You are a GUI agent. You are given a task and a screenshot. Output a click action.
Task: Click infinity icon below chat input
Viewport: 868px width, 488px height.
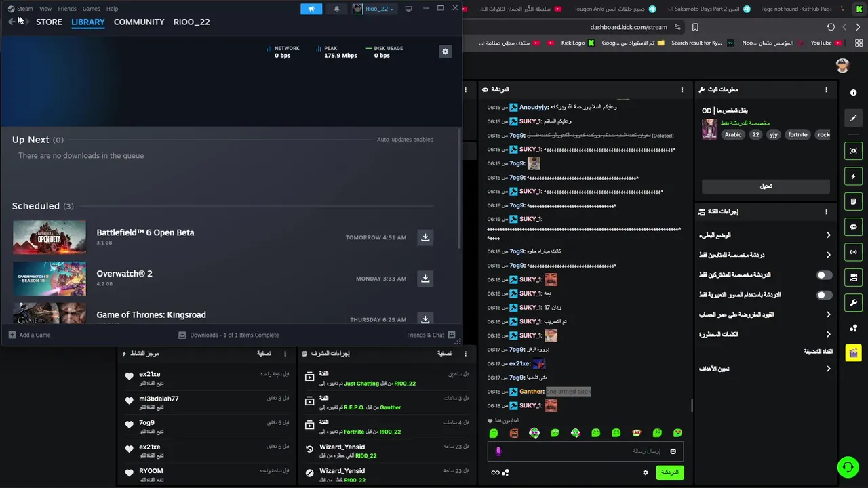pyautogui.click(x=495, y=472)
